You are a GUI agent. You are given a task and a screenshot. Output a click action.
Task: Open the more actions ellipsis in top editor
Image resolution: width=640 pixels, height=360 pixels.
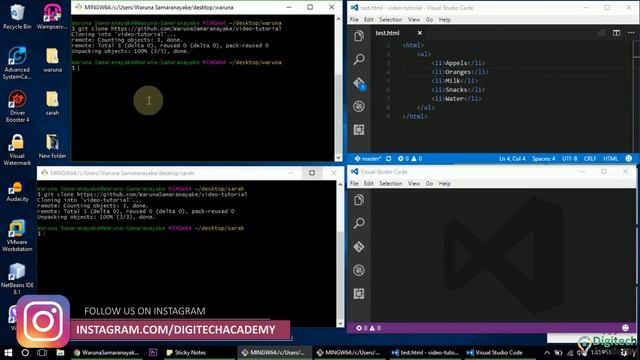click(631, 33)
